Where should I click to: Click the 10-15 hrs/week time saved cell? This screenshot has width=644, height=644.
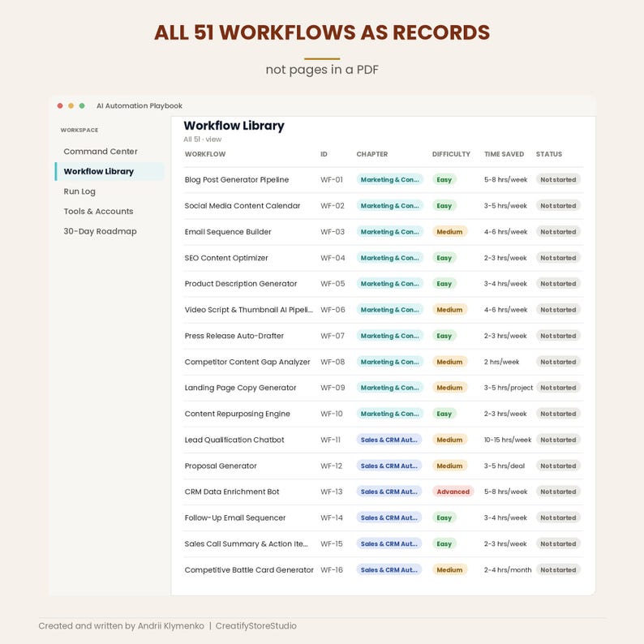pos(508,440)
